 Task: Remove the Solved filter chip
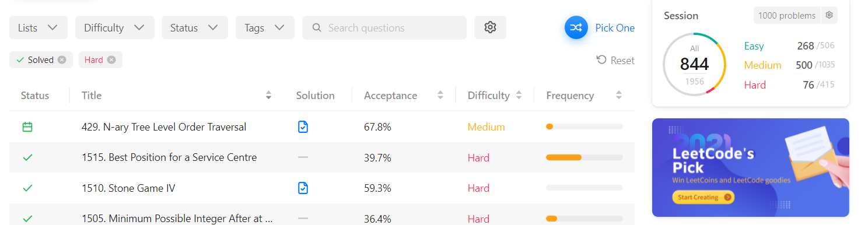point(62,59)
